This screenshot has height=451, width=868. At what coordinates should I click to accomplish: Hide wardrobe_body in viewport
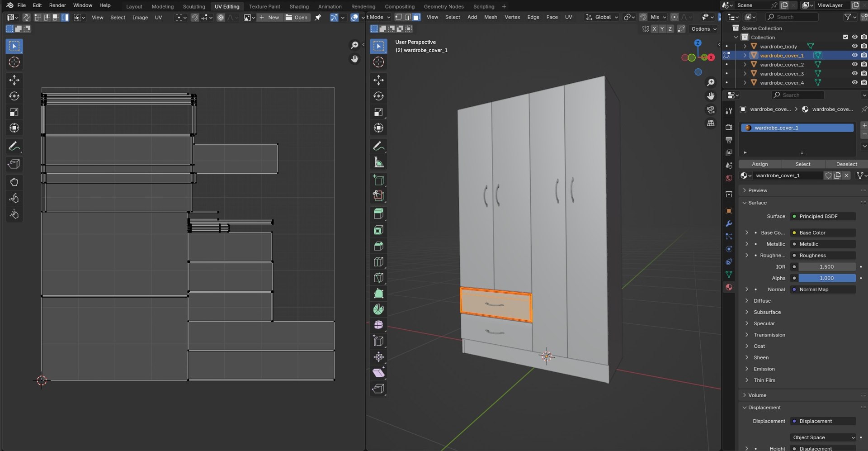[x=854, y=46]
